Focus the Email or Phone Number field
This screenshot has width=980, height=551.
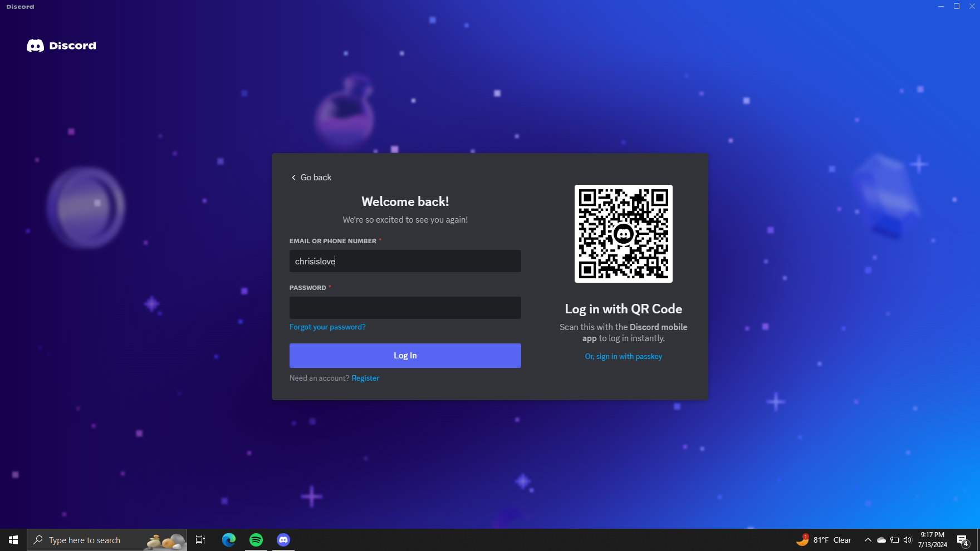click(405, 261)
